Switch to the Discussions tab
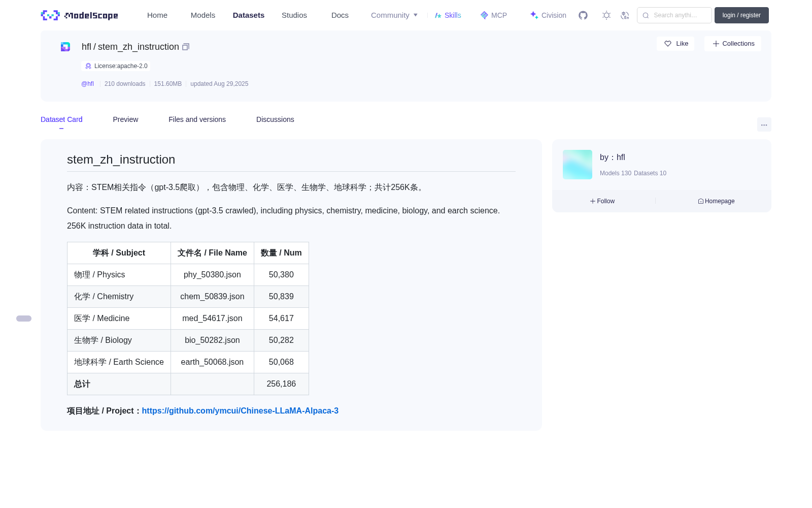This screenshot has width=812, height=508. click(x=275, y=119)
